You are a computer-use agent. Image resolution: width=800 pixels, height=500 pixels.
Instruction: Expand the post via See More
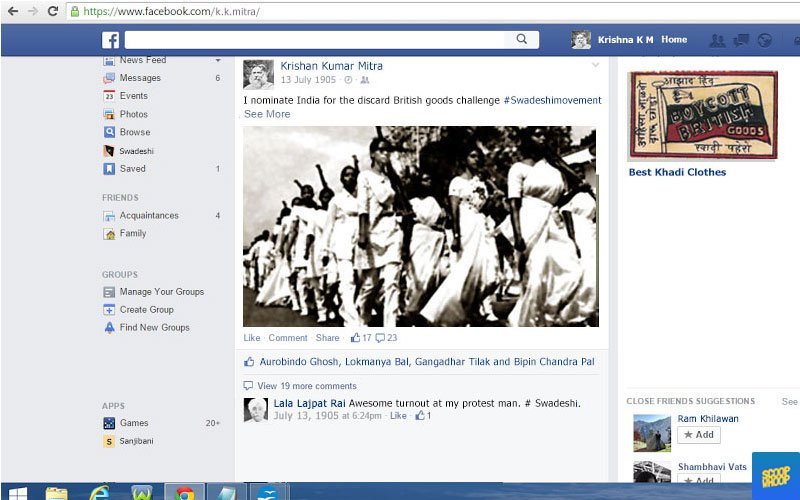coord(267,114)
